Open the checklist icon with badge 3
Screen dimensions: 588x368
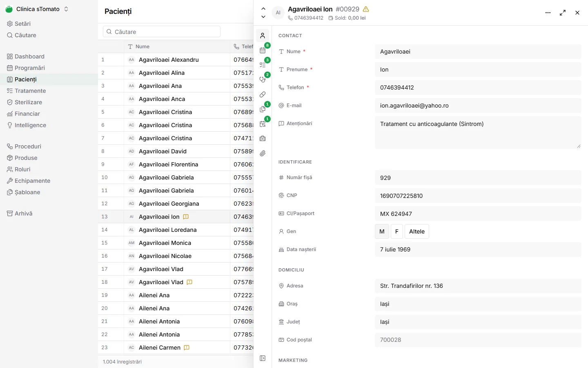(x=263, y=65)
